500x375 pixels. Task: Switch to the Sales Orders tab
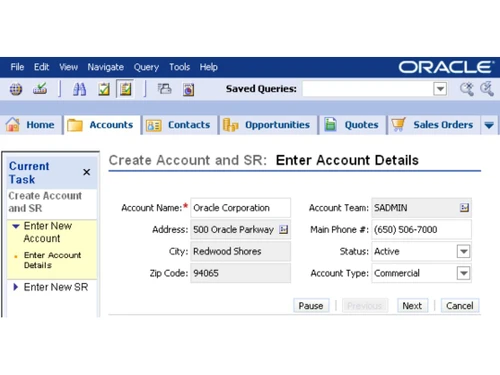tap(434, 125)
